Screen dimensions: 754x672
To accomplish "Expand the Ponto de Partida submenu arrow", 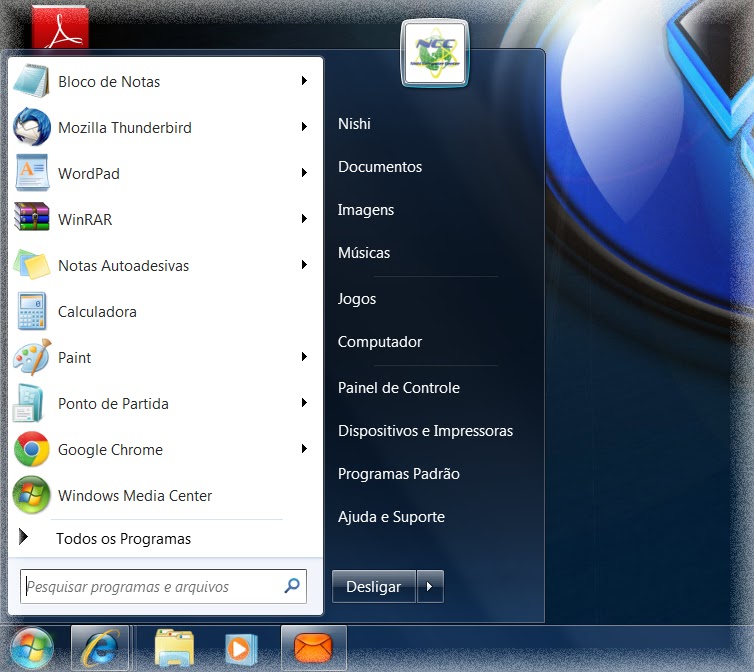I will 304,403.
